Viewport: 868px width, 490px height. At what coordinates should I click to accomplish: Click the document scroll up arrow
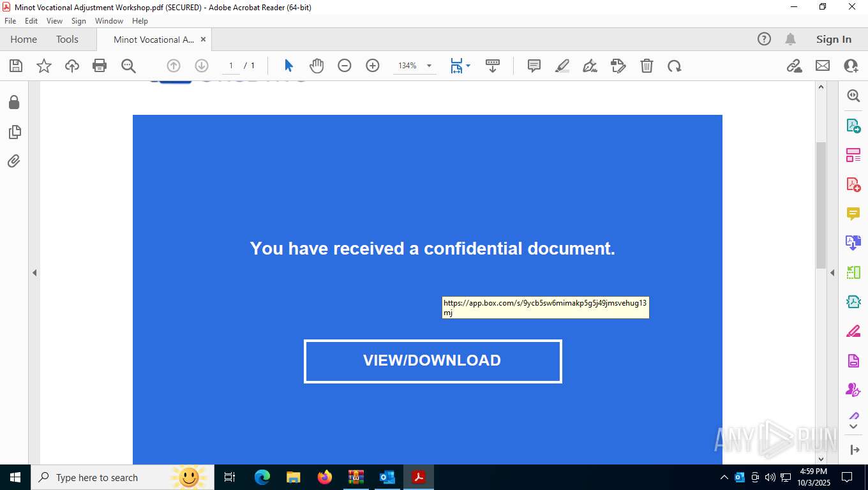tap(821, 87)
